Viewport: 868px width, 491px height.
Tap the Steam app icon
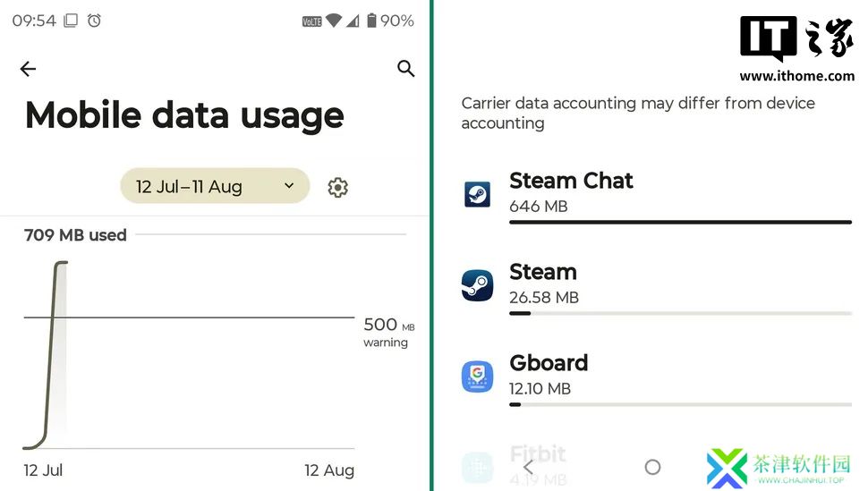point(477,285)
